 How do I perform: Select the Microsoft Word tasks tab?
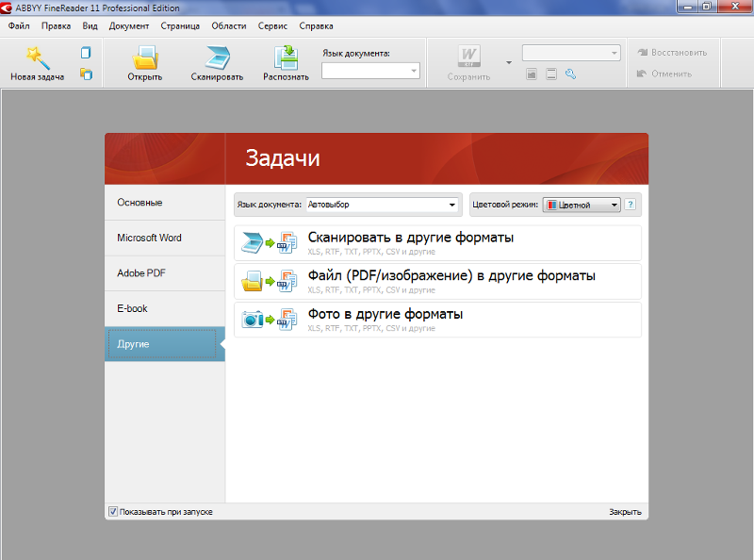165,238
